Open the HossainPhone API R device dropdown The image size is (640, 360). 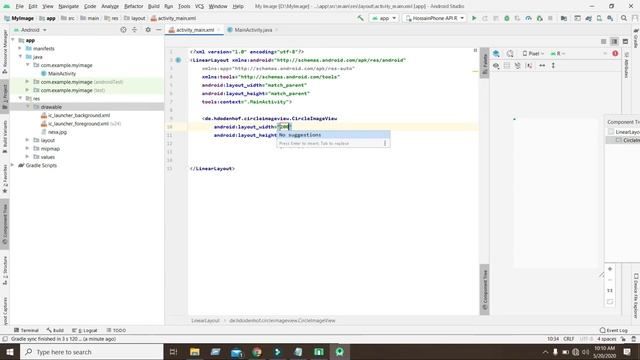(x=434, y=18)
